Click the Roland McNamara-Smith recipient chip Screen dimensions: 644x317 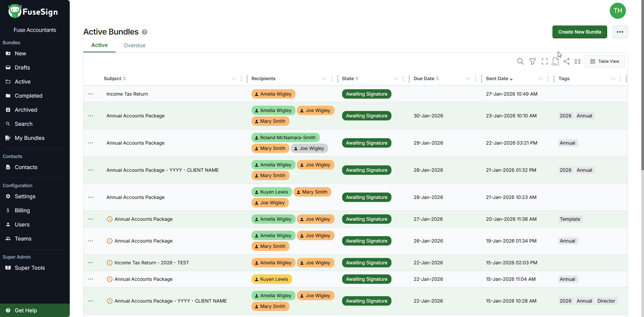285,138
